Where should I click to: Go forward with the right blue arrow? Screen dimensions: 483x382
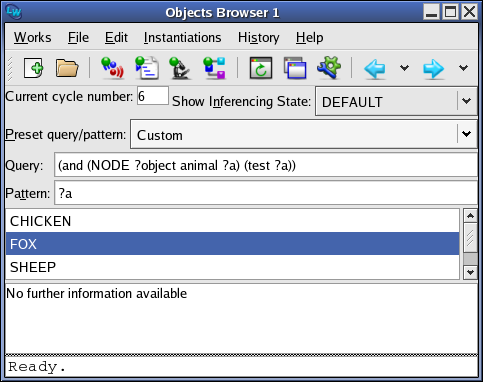coord(433,69)
